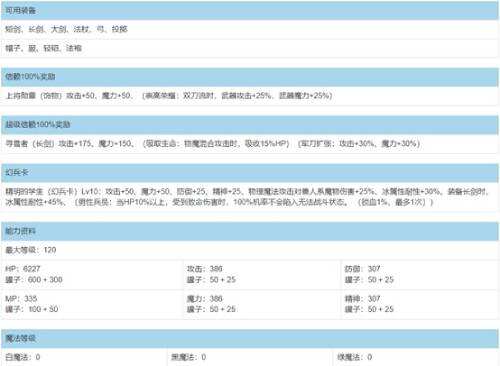The width and height of the screenshot is (500, 366).
Task: Click the 精神: 307 cell
Action: 420,304
